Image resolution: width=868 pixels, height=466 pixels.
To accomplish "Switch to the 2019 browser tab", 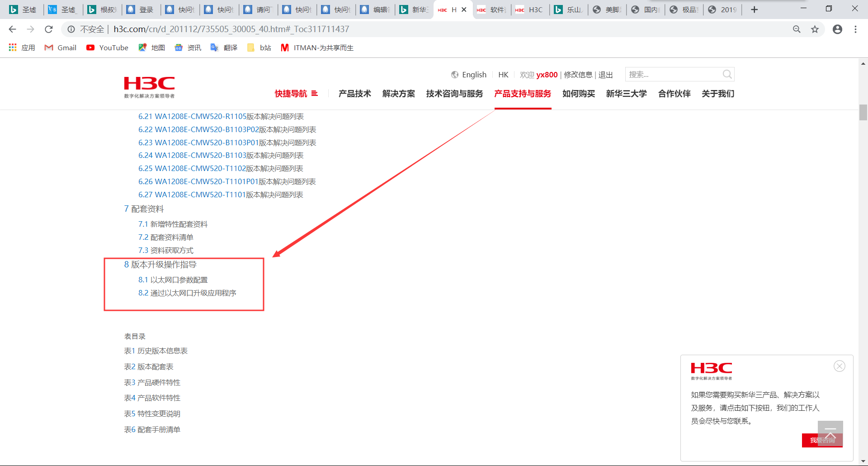I will point(722,10).
